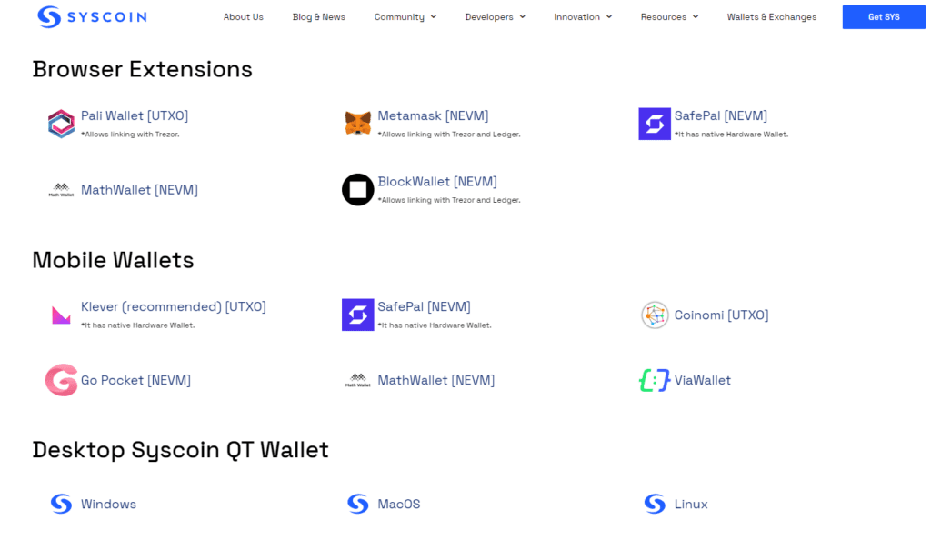Screen dimensions: 931x560
Task: Click the ViaWallet green-blue bracket icon
Action: point(655,380)
